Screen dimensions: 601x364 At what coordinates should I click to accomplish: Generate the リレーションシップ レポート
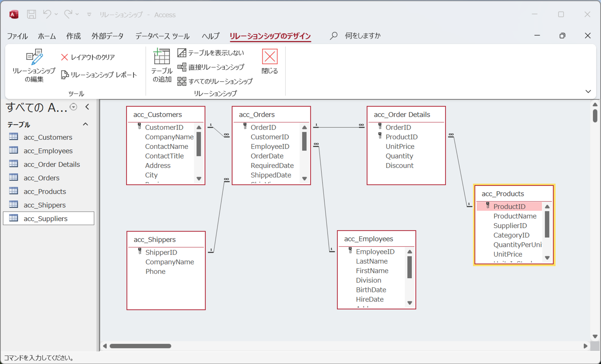click(x=99, y=75)
